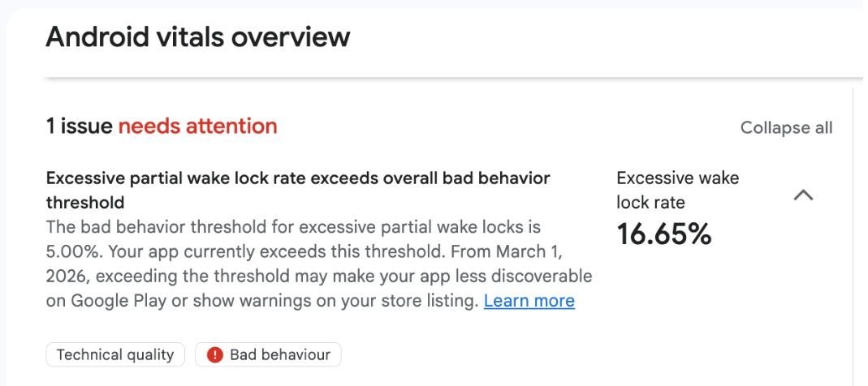Viewport: 868px width, 386px height.
Task: Click the 1 issue count text
Action: click(80, 127)
